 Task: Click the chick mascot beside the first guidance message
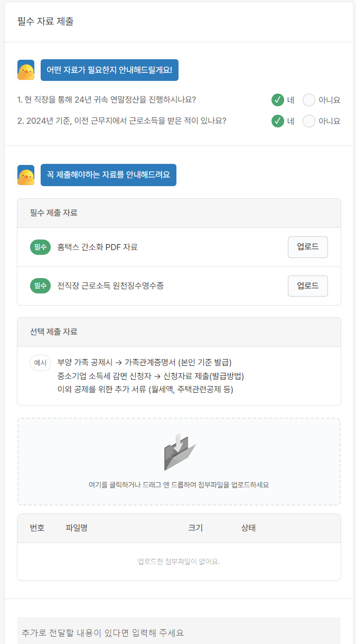(25, 69)
